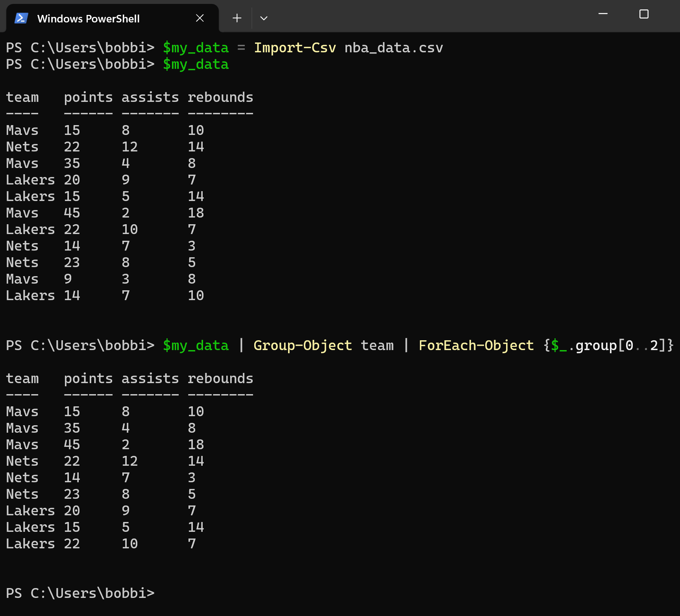This screenshot has width=680, height=616.
Task: Click the $my_data variable on the first line
Action: [196, 48]
